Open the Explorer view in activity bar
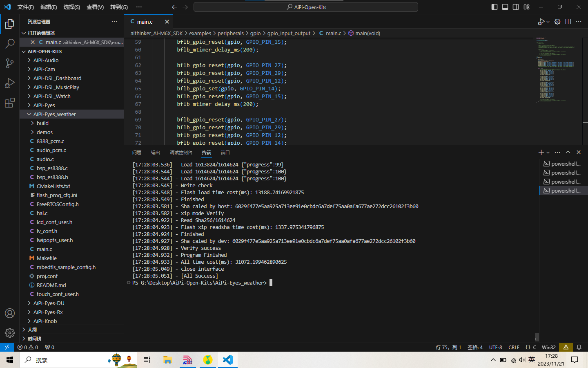 point(10,24)
